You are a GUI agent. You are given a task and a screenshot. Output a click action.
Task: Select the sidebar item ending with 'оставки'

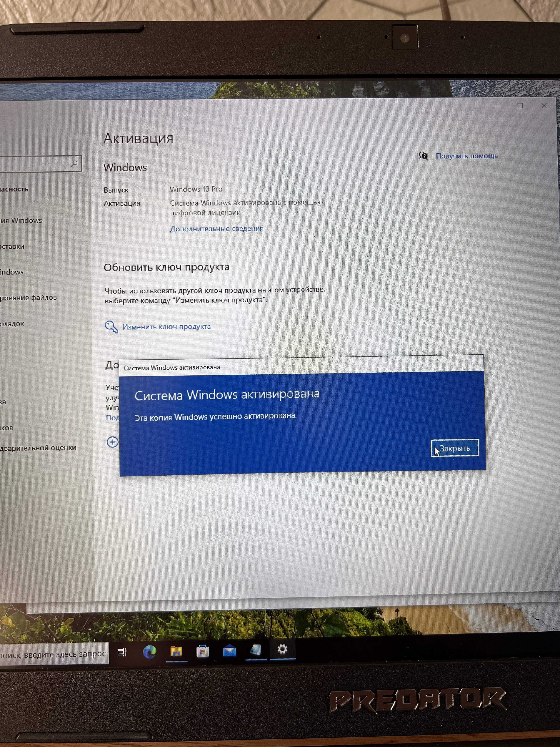click(12, 247)
